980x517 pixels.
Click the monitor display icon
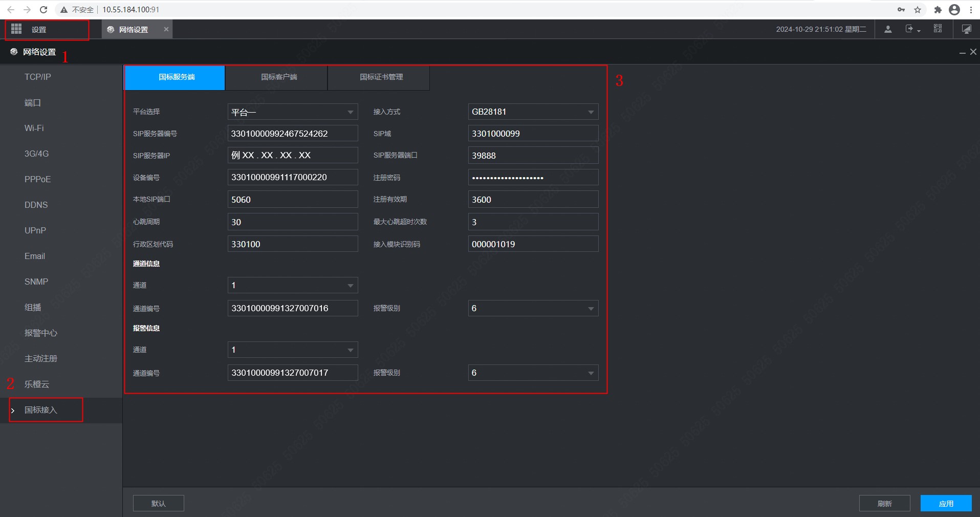click(x=966, y=29)
